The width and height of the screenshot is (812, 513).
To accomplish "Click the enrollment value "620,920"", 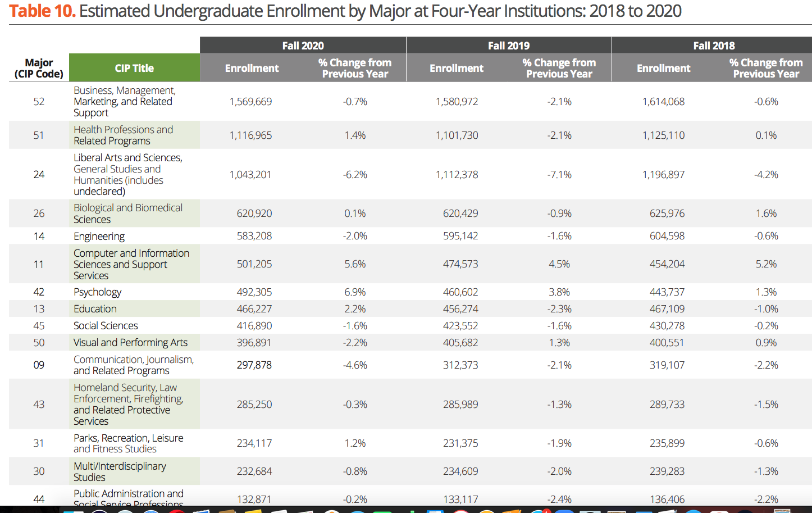I will tap(254, 214).
